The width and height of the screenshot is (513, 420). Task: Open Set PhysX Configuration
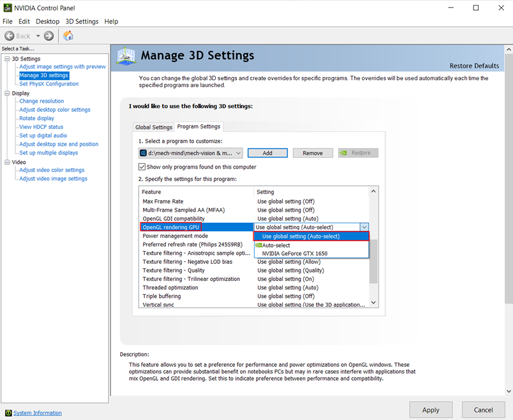coord(49,84)
